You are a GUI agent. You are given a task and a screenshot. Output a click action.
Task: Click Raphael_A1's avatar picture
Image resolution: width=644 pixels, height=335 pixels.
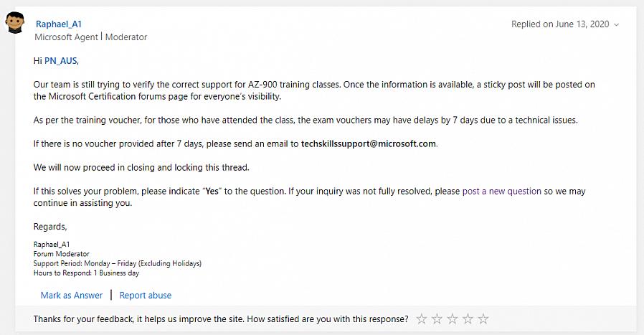click(16, 25)
